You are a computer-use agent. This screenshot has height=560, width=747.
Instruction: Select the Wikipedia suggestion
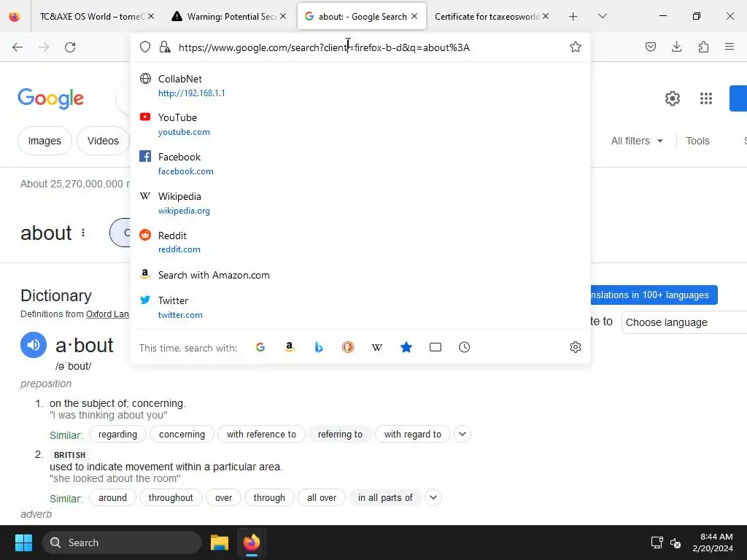click(x=360, y=203)
